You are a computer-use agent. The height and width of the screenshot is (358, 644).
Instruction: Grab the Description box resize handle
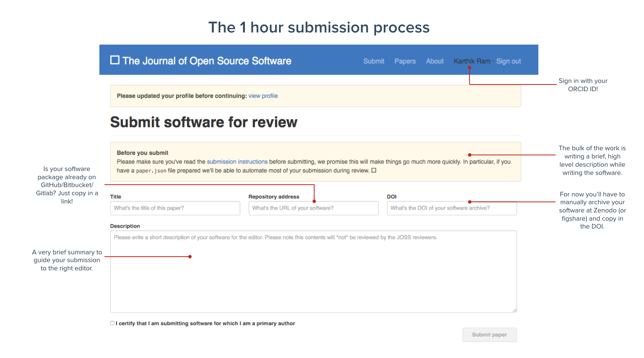[514, 310]
